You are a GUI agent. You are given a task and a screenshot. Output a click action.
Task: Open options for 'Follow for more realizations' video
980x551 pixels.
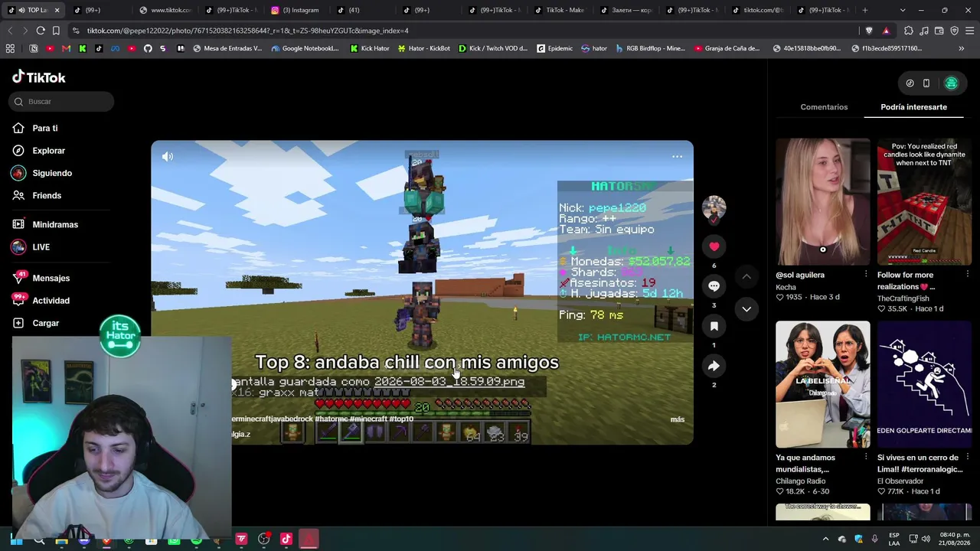[967, 274]
